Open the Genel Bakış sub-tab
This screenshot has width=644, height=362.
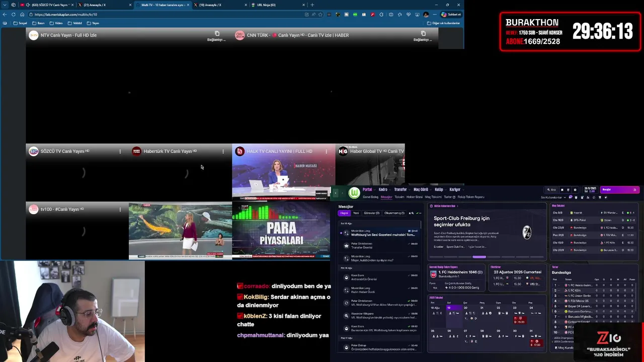coord(370,197)
